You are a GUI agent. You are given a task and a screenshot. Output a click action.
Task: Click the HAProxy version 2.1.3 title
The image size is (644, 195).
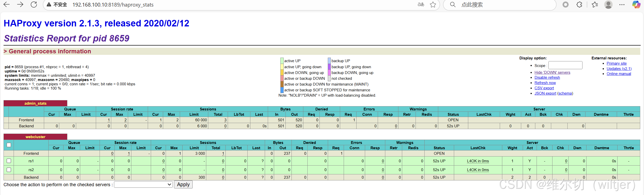point(96,23)
